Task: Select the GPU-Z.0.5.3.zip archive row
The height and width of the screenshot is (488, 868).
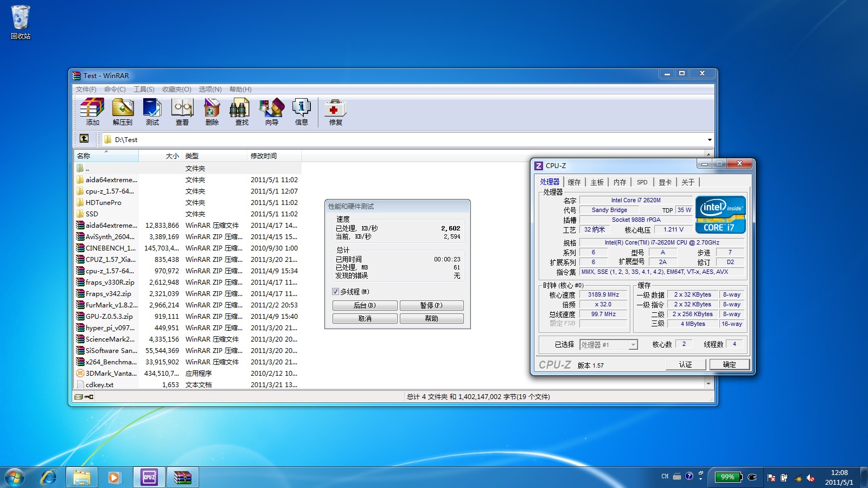Action: (x=187, y=316)
